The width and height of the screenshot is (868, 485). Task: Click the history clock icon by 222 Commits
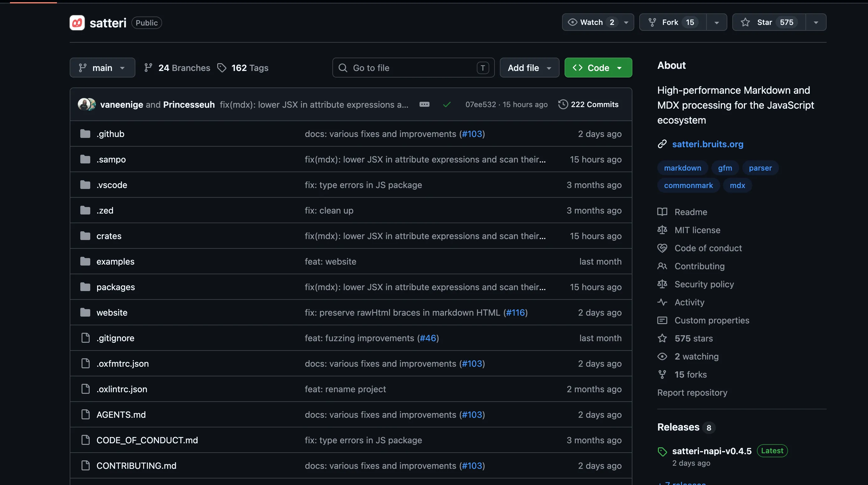coord(563,105)
